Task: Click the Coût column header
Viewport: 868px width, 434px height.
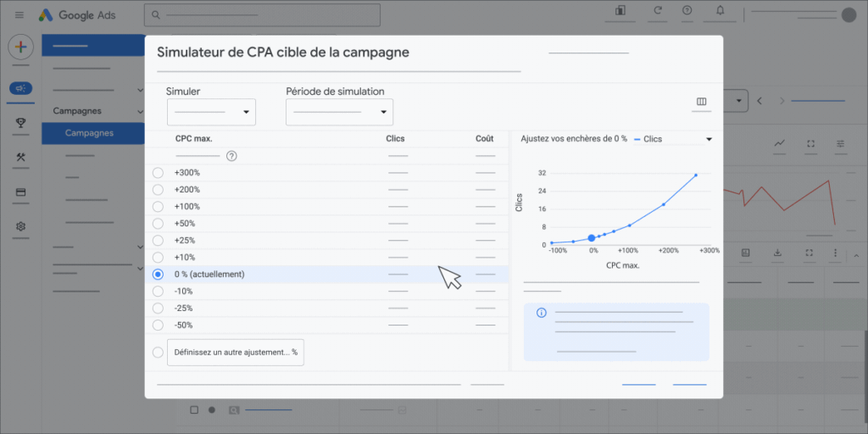Action: (x=484, y=139)
